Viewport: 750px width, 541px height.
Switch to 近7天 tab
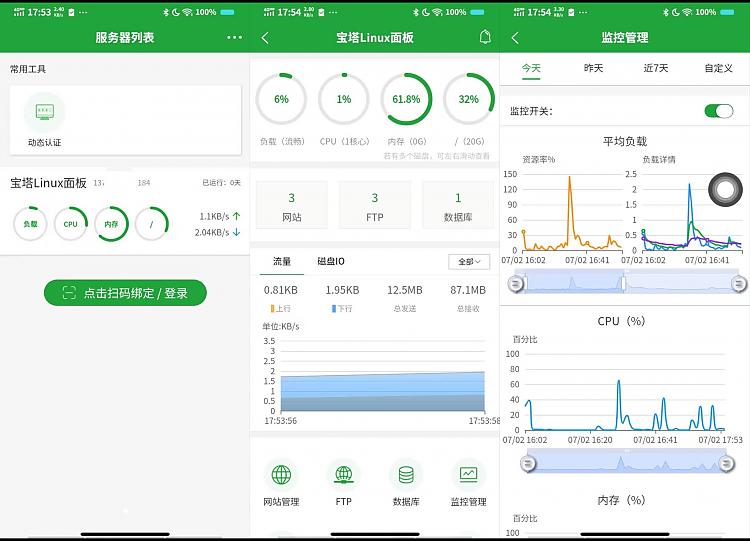click(656, 68)
